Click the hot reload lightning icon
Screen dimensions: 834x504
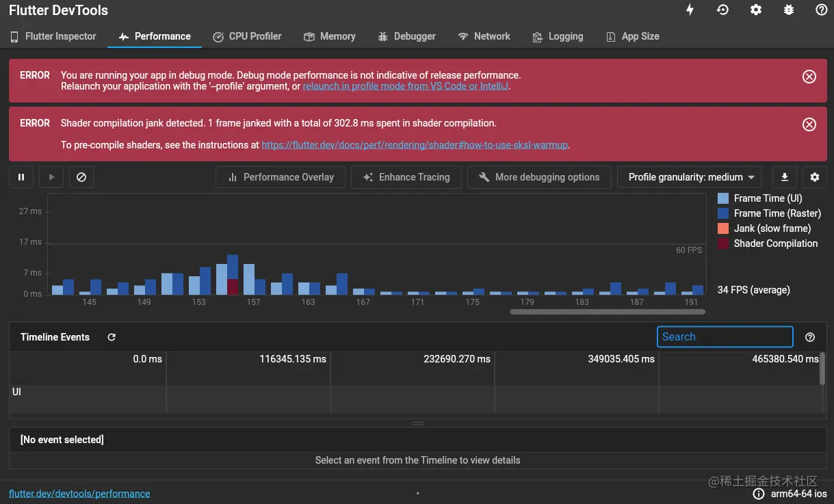click(690, 10)
